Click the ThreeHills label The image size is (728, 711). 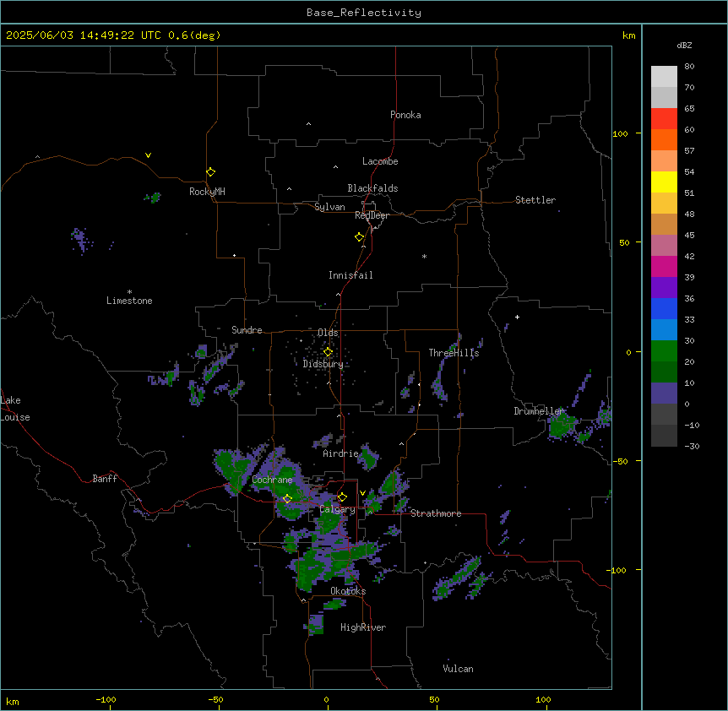pos(454,353)
